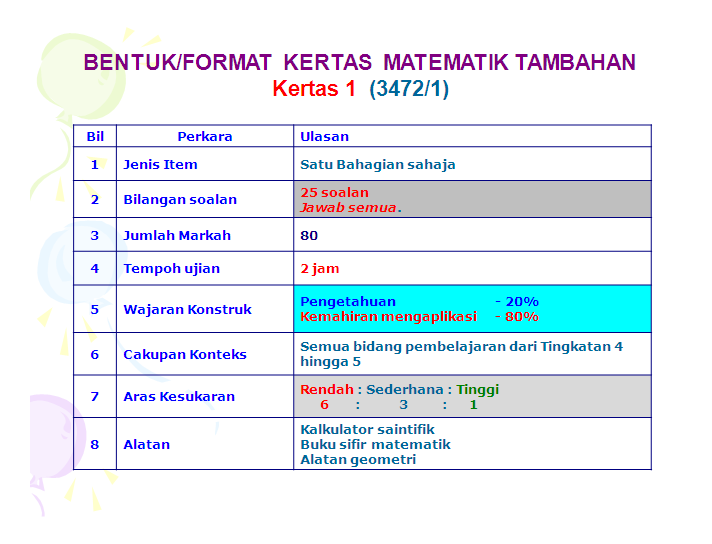Select the 'Kertas 1' red subtitle
This screenshot has height=544, width=712.
pyautogui.click(x=314, y=89)
